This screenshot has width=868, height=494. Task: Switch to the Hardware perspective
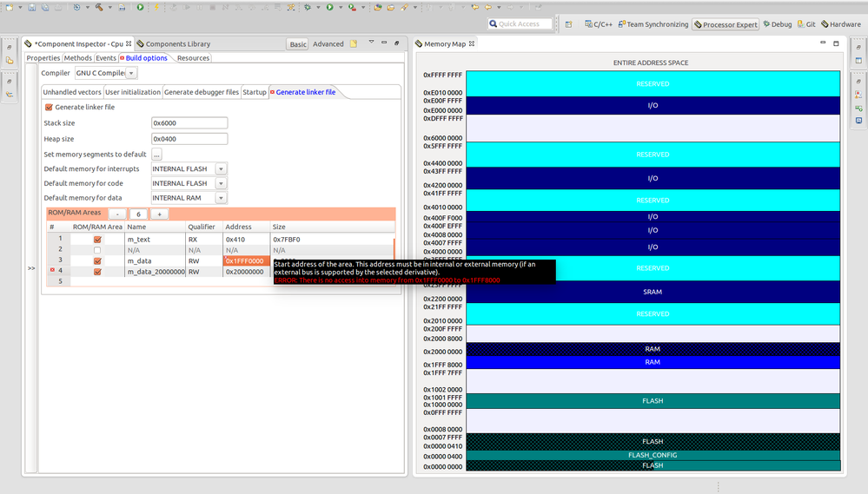point(841,24)
